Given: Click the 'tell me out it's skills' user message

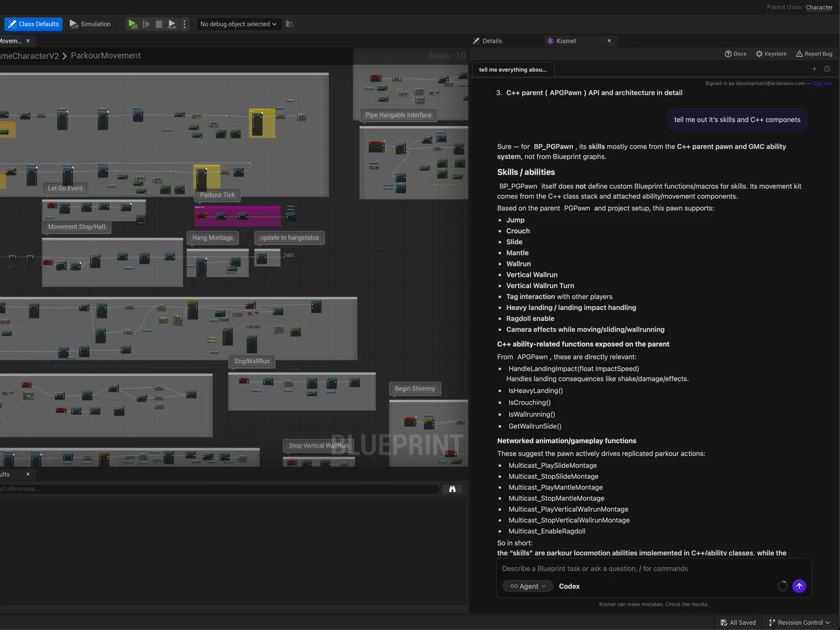Looking at the screenshot, I should click(x=737, y=120).
